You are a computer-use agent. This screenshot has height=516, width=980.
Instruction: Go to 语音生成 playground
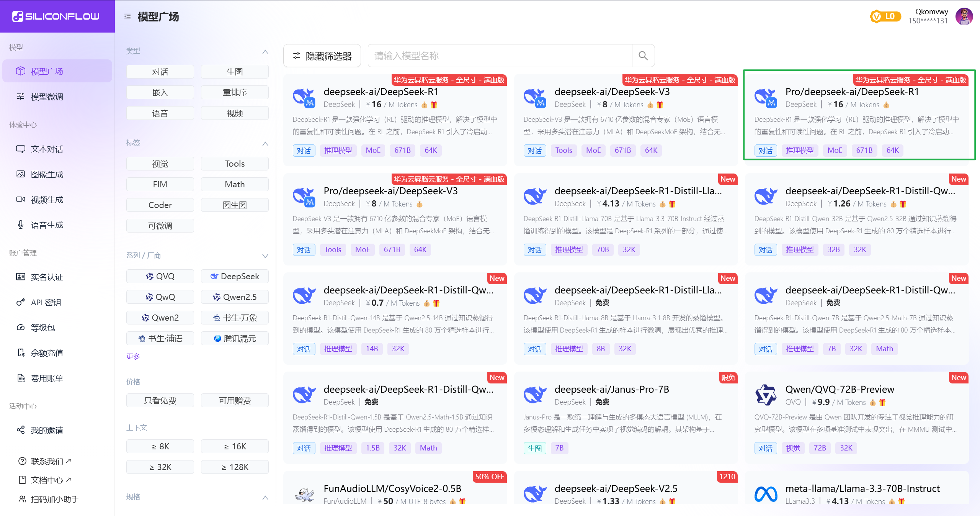[x=57, y=225]
